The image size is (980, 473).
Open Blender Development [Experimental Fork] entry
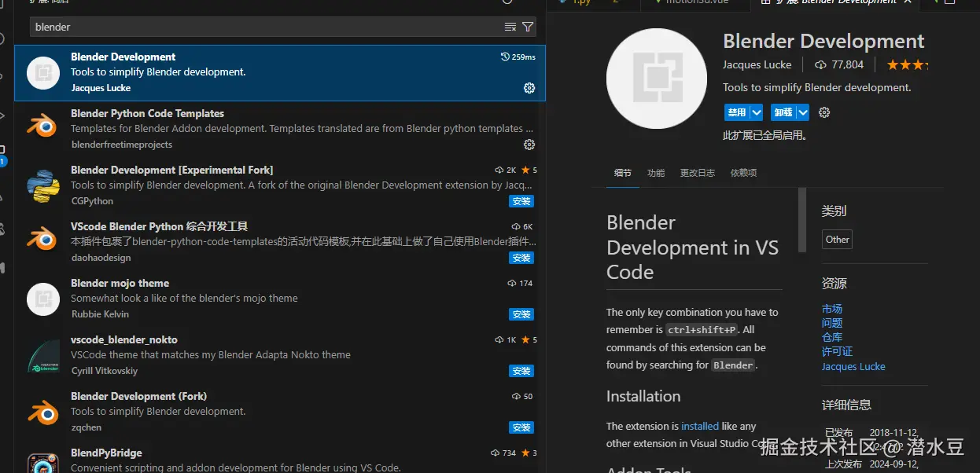(279, 185)
